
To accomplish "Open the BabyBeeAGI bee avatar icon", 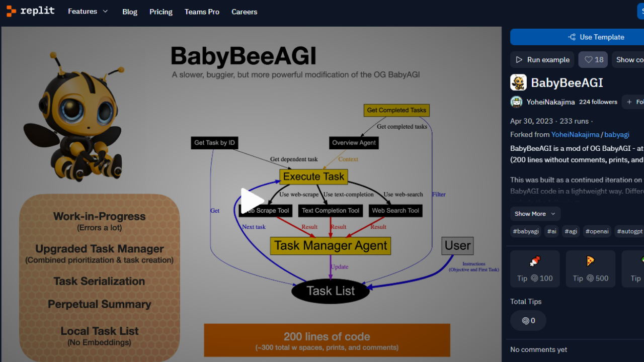I will click(518, 82).
